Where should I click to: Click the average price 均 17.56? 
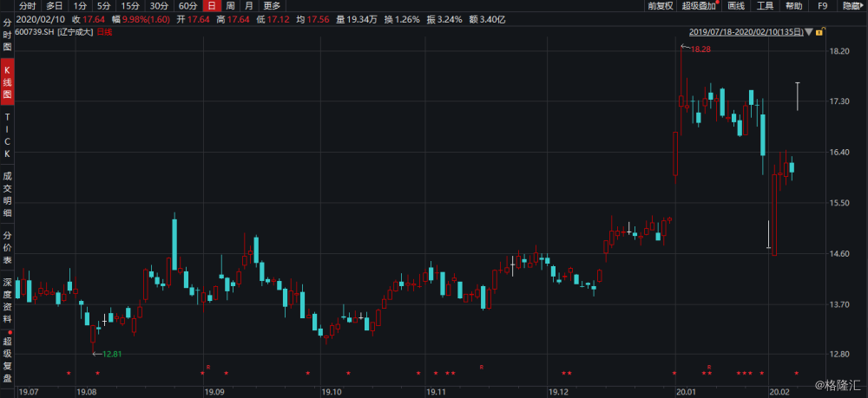coord(312,20)
